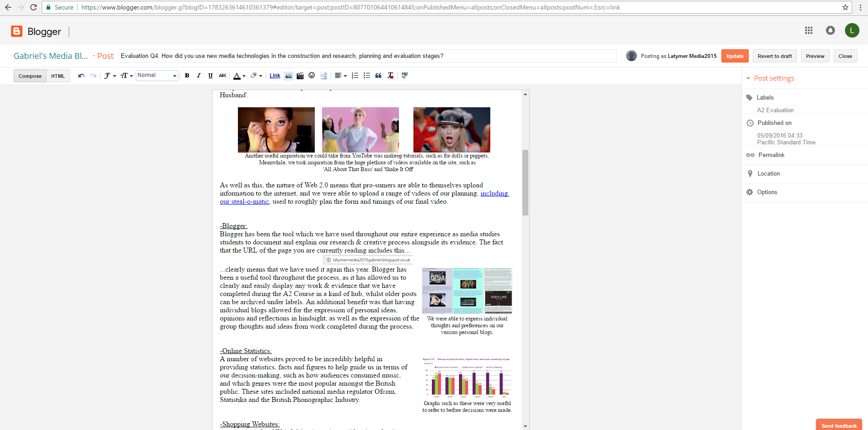Click the Send feedback button
868x430 pixels.
pyautogui.click(x=839, y=425)
